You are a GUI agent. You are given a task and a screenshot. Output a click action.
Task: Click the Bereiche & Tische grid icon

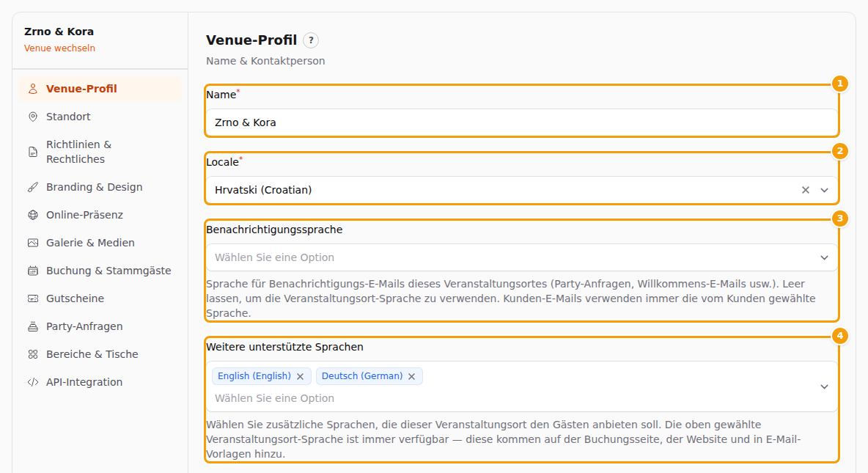(33, 354)
